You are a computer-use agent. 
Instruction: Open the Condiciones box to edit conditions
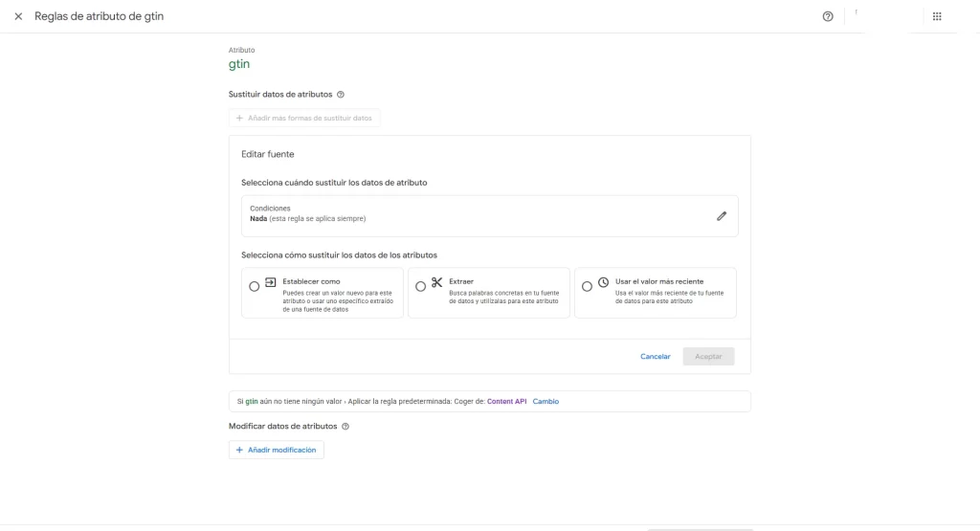click(489, 216)
